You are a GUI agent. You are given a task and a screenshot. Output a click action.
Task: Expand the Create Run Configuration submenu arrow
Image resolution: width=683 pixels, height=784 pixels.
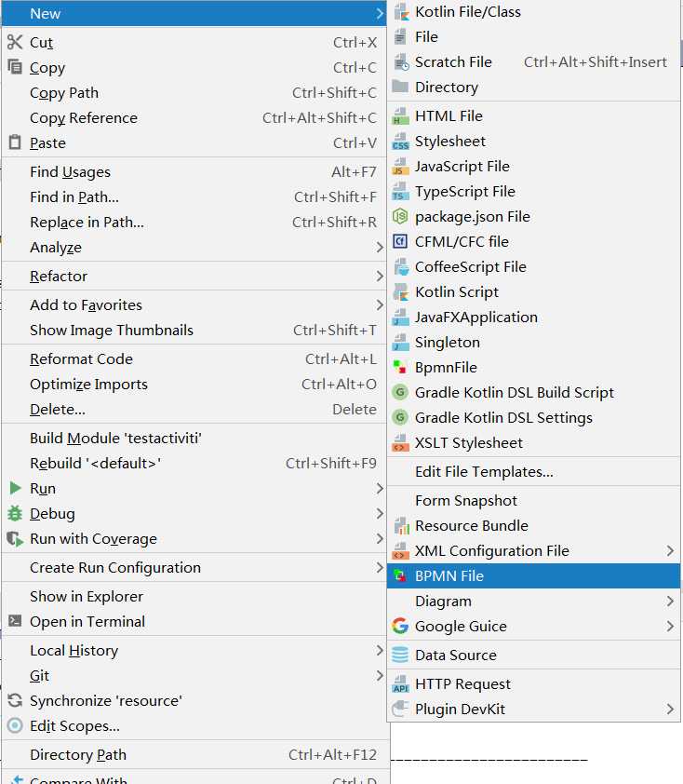pyautogui.click(x=380, y=567)
